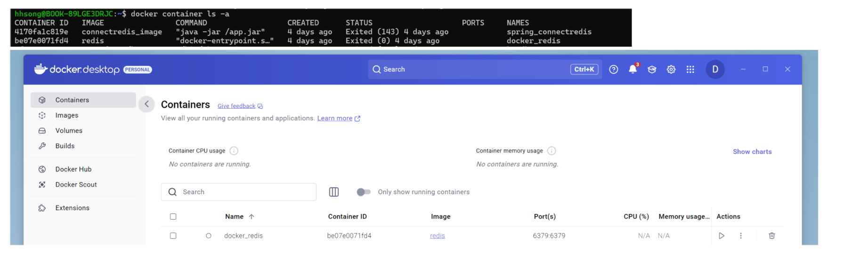Open the Volumes section in sidebar
Viewport: 868px width, 263px height.
[83, 131]
